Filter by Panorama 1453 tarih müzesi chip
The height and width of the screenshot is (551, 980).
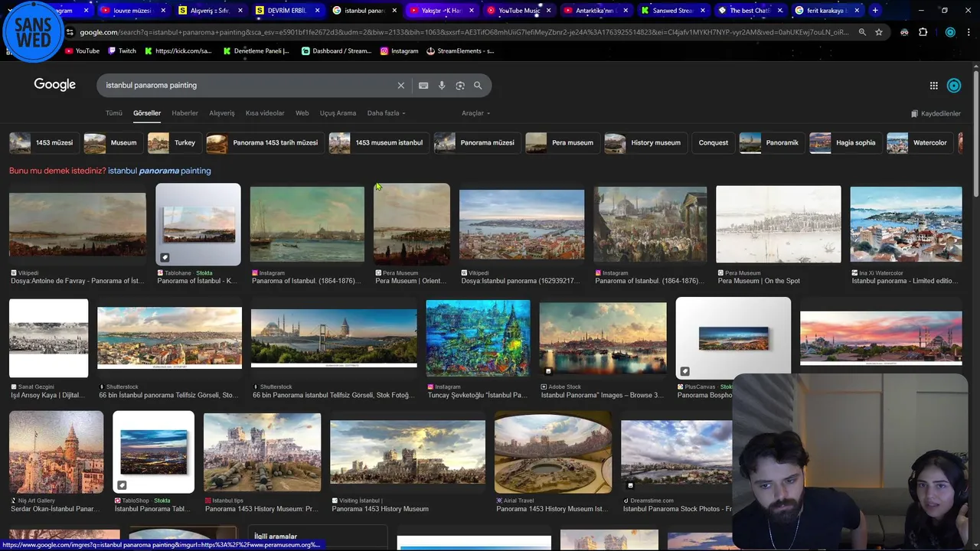(263, 142)
